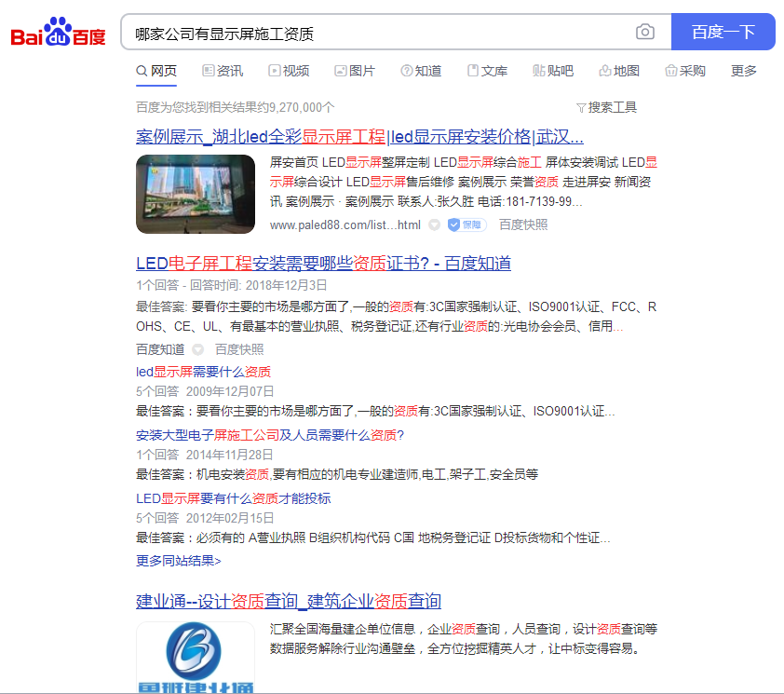
Task: Click the 保障 verified badge
Action: click(467, 225)
